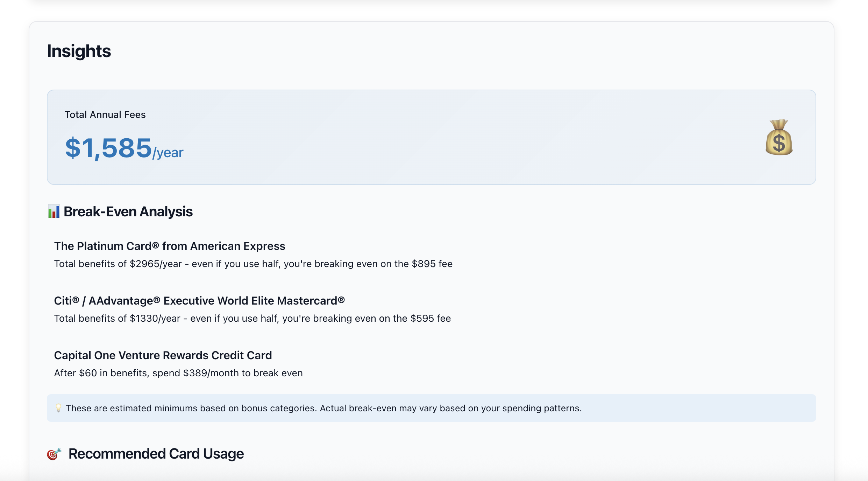Open The Platinum Card from American Express entry
Screen dimensions: 868x481
coord(169,246)
